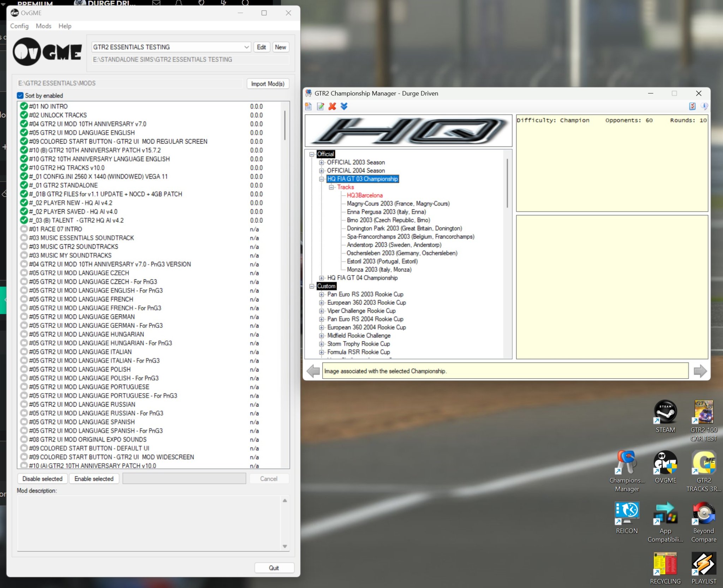Image resolution: width=723 pixels, height=588 pixels.
Task: Click status circle for #05 LANGUAGE FRENCH mod
Action: coord(24,299)
